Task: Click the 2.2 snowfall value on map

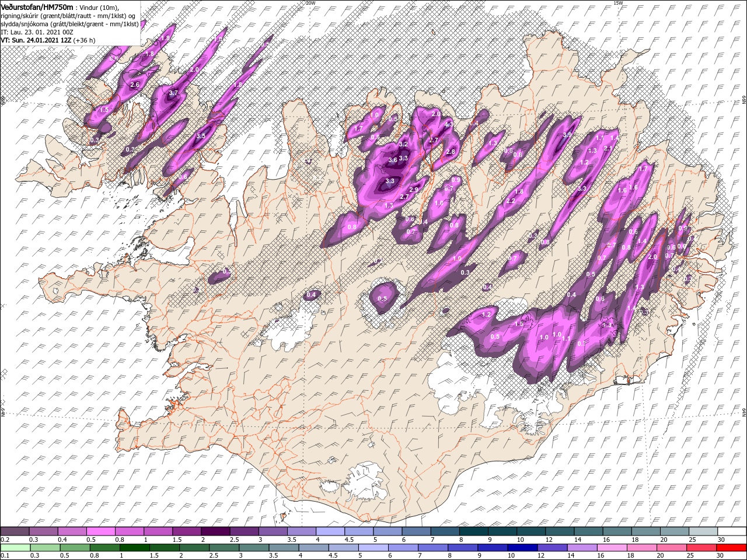Action: tap(511, 201)
